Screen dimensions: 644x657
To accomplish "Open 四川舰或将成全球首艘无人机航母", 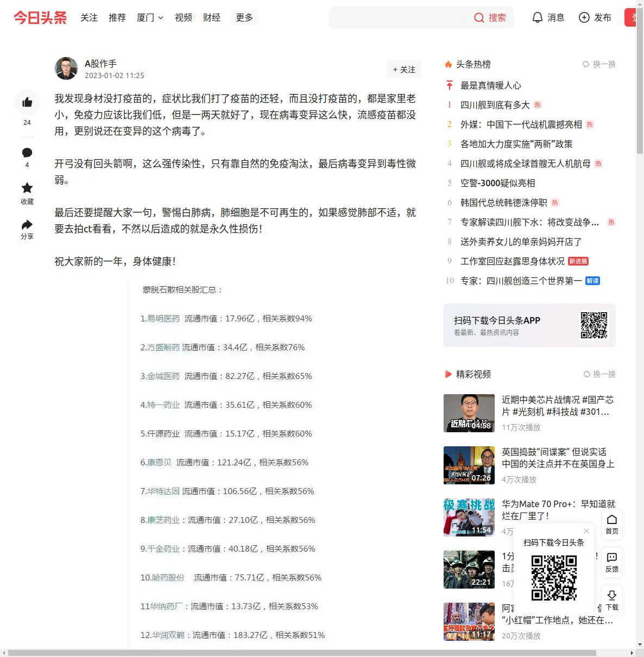I will click(x=526, y=163).
